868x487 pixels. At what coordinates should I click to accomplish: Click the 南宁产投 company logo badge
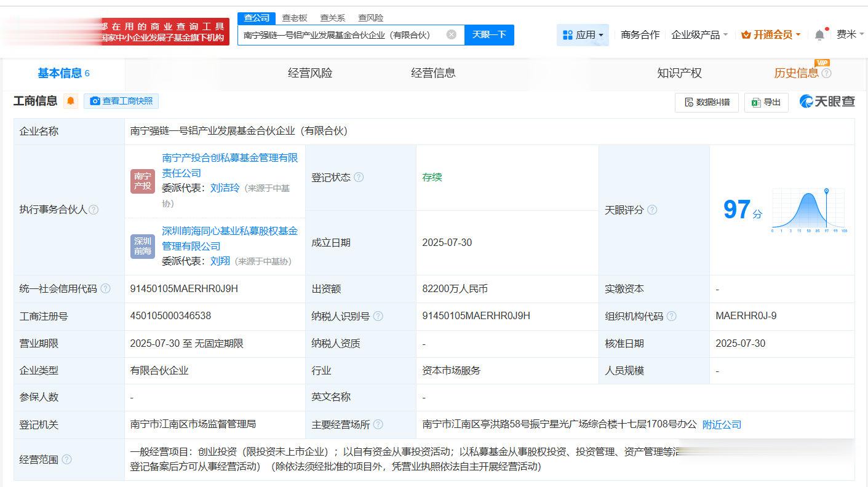tap(143, 181)
